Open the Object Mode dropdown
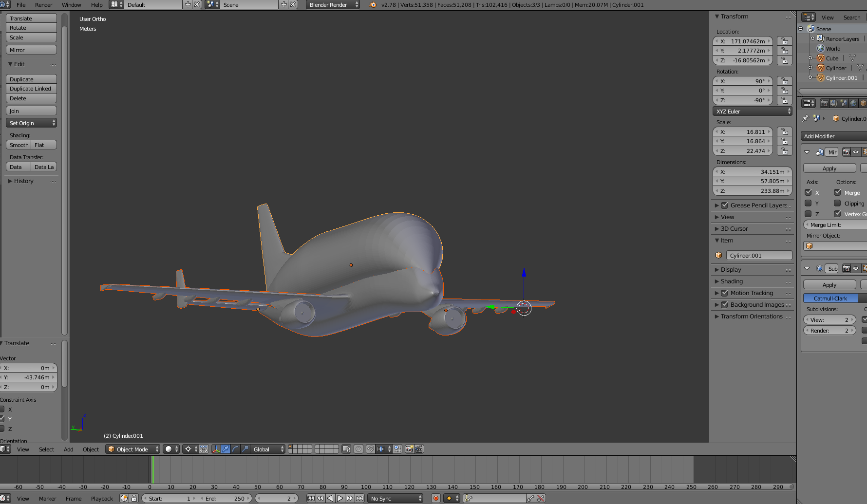 pyautogui.click(x=133, y=449)
